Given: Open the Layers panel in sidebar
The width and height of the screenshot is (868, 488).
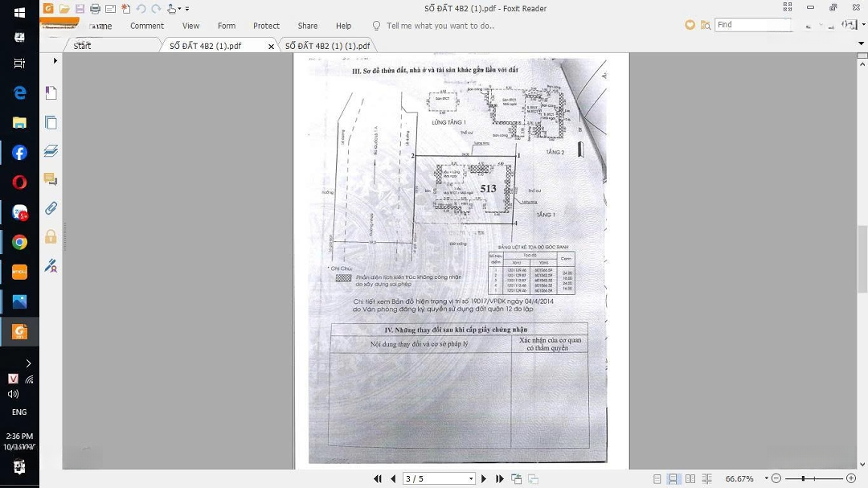Looking at the screenshot, I should click(x=51, y=151).
